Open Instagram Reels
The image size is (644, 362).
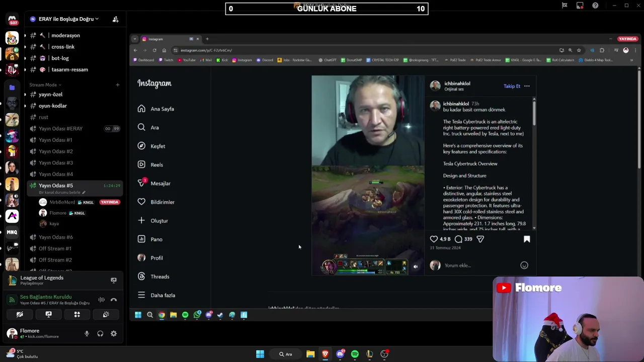pos(150,164)
